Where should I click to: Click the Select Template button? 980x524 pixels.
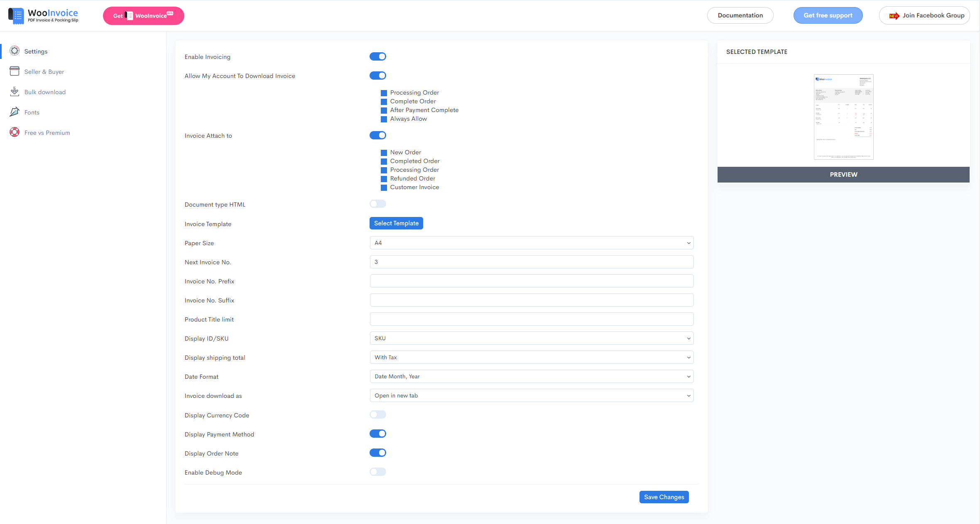(396, 223)
